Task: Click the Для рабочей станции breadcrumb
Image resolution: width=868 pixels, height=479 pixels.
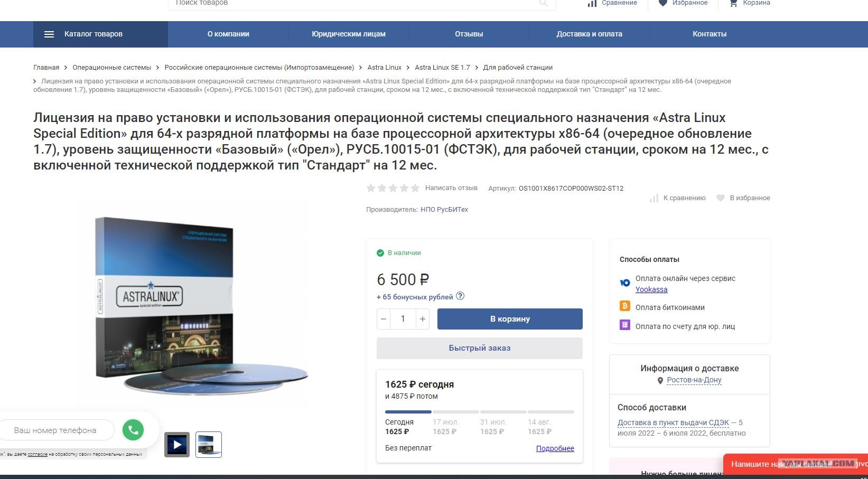Action: pyautogui.click(x=518, y=68)
